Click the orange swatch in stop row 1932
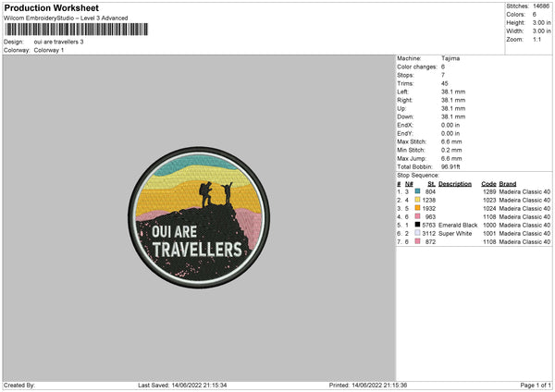The image size is (555, 392). pyautogui.click(x=418, y=208)
